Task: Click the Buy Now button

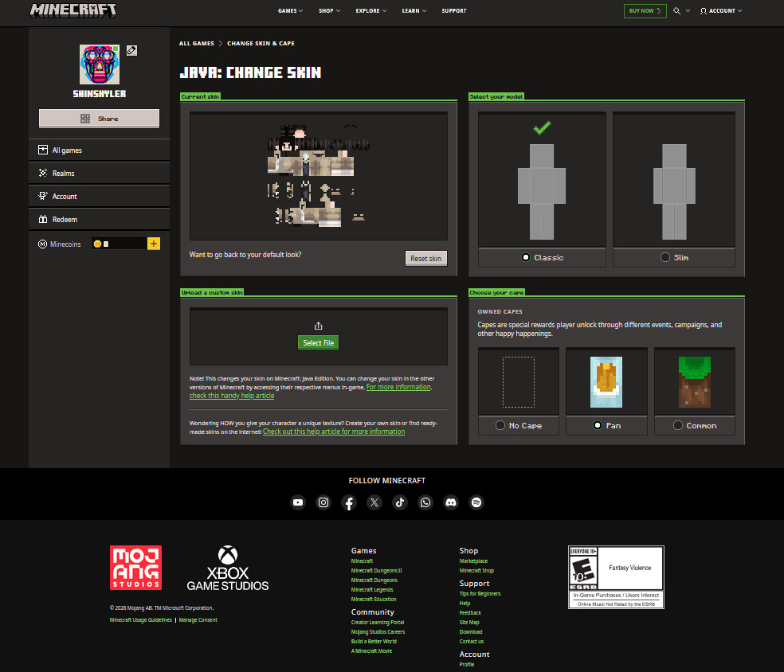Action: [645, 10]
